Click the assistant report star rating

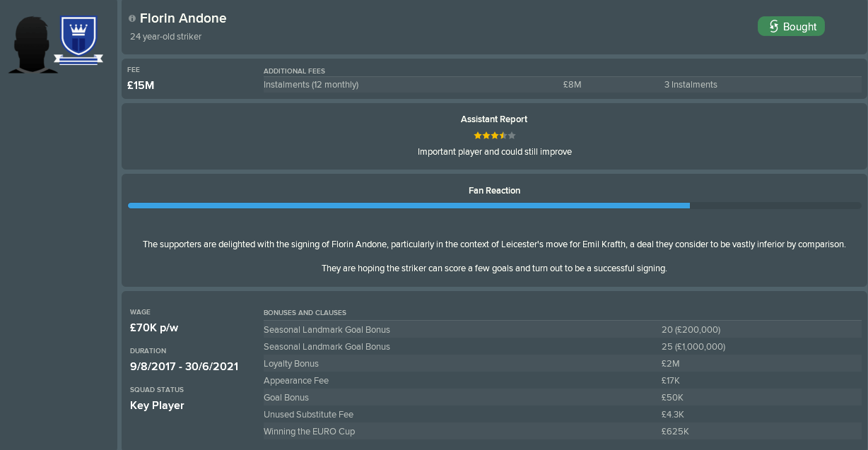[x=495, y=135]
